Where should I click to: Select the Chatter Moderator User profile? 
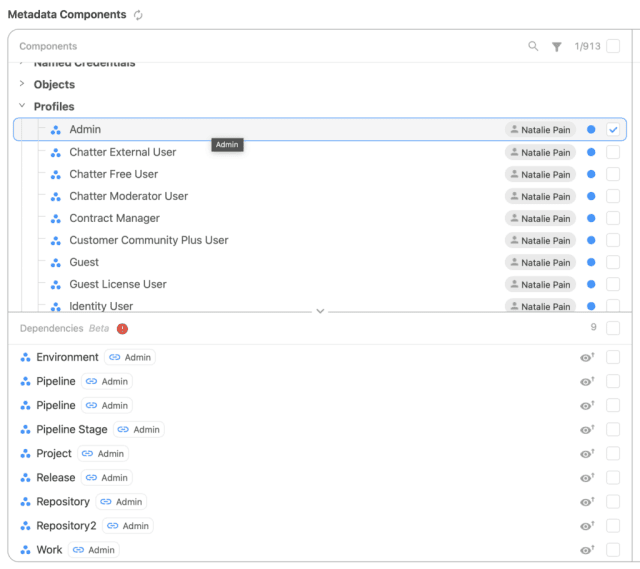(129, 196)
